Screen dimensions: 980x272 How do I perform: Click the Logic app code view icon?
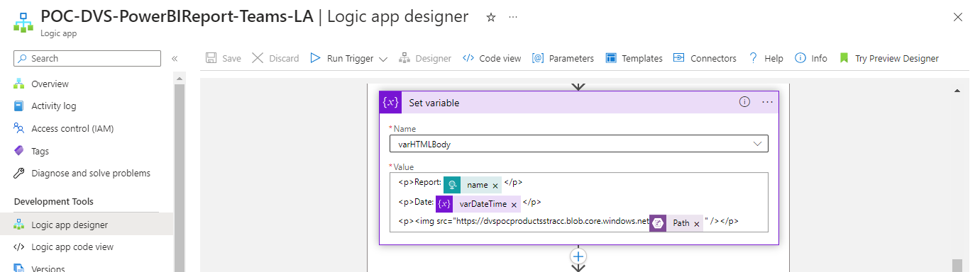point(19,246)
